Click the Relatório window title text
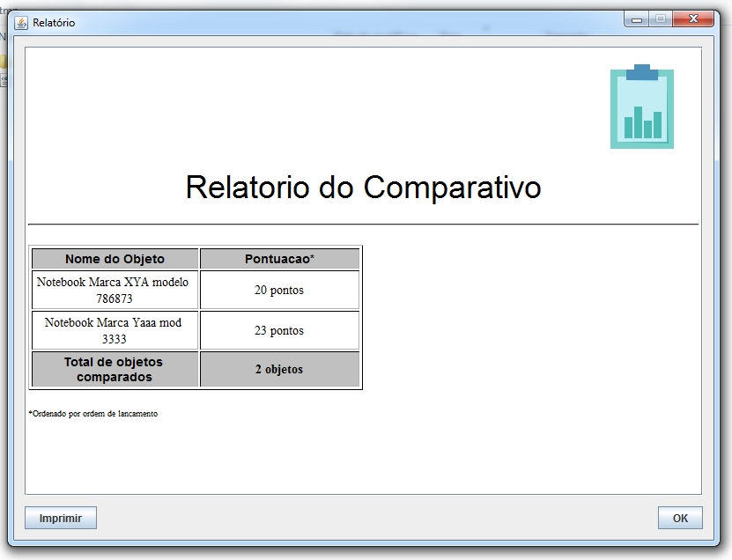Screen dimensions: 732x560 coord(54,22)
